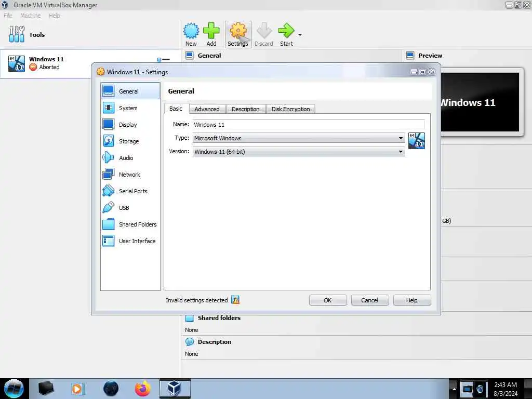
Task: Click the Preview section header
Action: (x=430, y=56)
